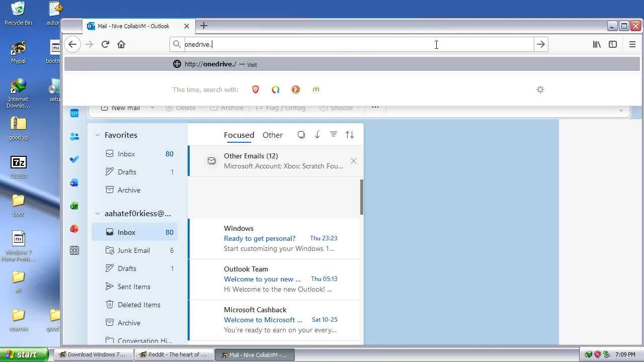
Task: Open the Mypal desktop shortcut
Action: 18,52
